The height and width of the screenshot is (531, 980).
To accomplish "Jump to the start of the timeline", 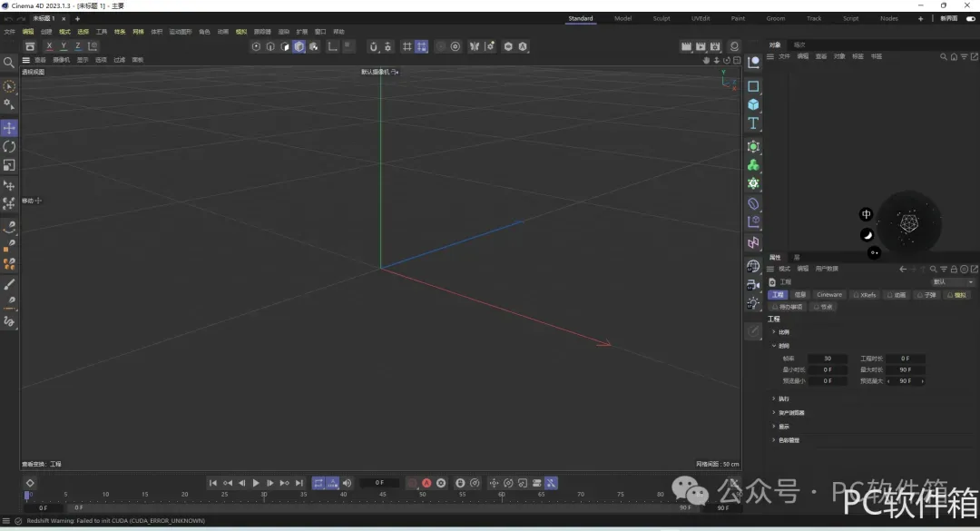I will (x=212, y=483).
